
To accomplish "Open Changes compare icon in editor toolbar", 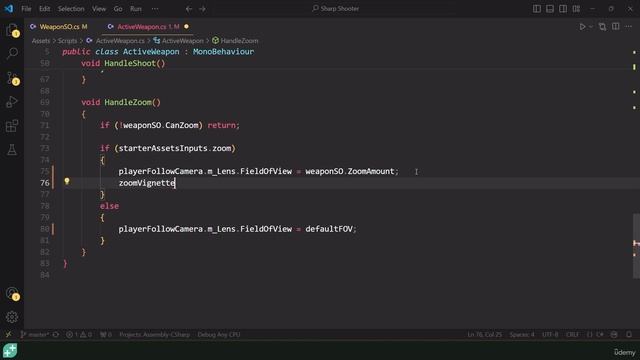I will pyautogui.click(x=602, y=27).
